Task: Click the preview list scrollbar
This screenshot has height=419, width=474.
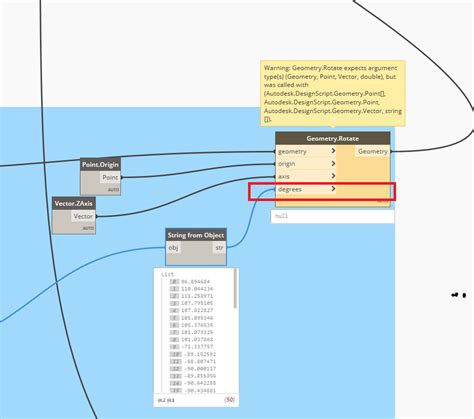Action: 236,288
